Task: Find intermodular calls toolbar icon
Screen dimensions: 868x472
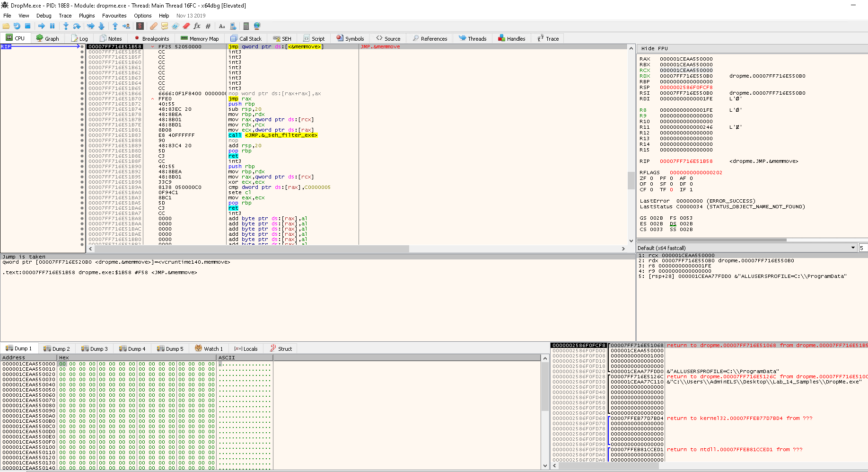Action: 233,26
